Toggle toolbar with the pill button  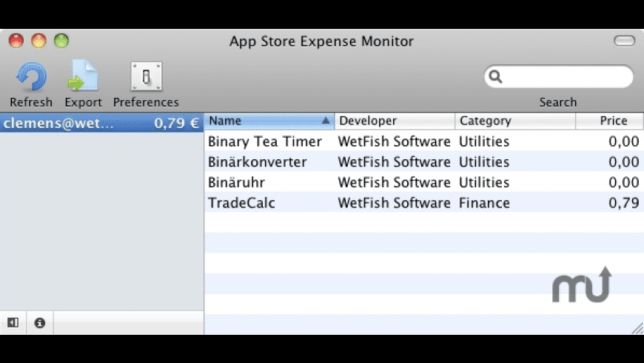(x=624, y=41)
